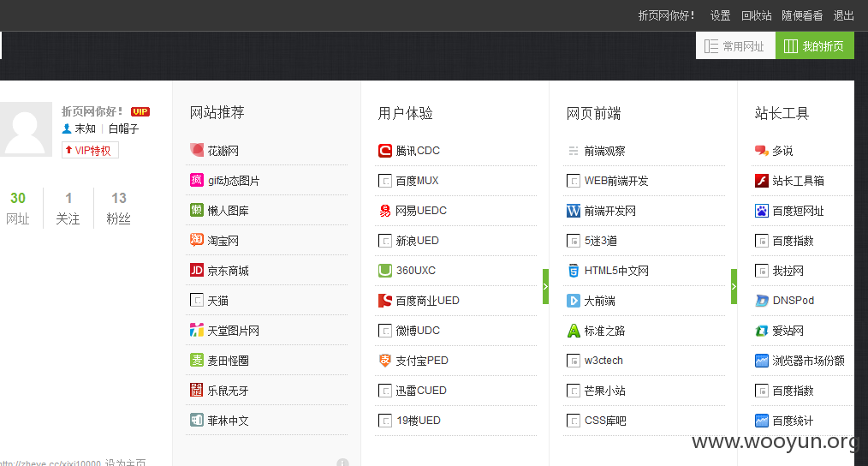Viewport: 868px width, 466px height.
Task: Click the 多说 chat bubble icon
Action: 762,150
